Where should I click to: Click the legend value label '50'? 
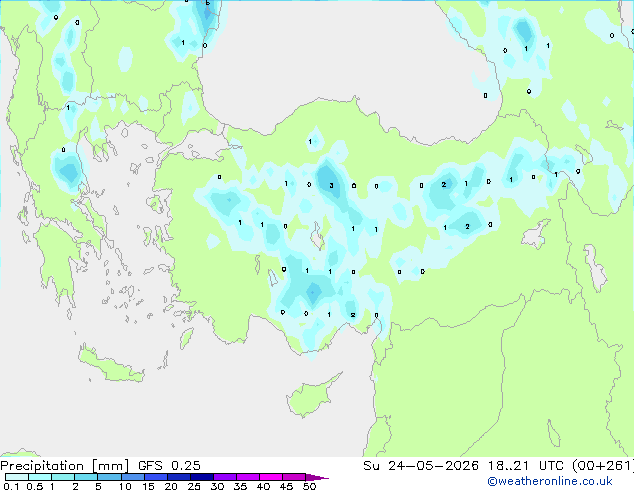(x=309, y=486)
